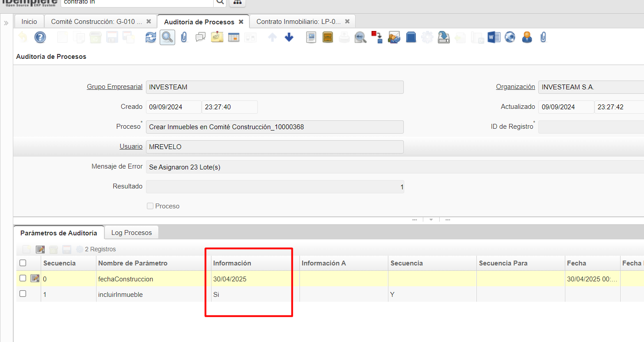Open the Find record magnifier tool
The height and width of the screenshot is (342, 644).
(167, 38)
